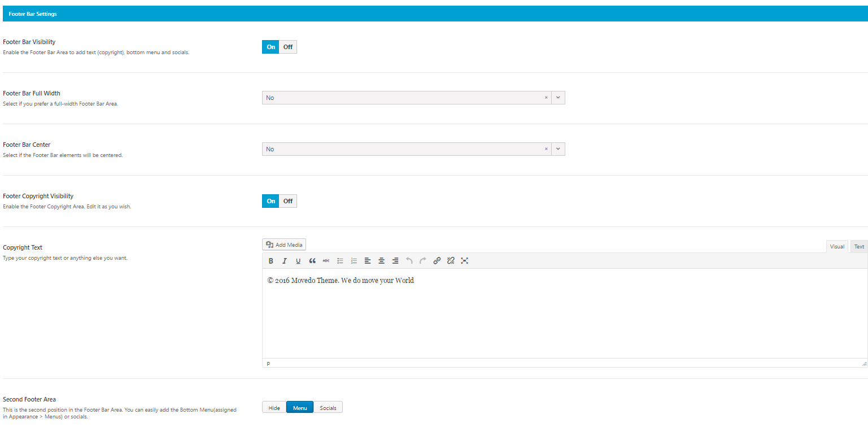Create a bulleted list
Screen dimensions: 868x432
coord(340,261)
